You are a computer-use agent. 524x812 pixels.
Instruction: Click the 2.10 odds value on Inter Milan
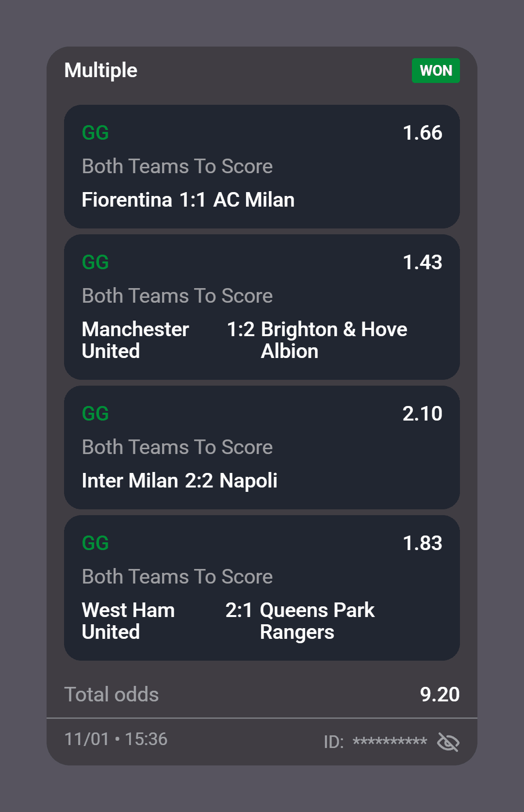423,414
